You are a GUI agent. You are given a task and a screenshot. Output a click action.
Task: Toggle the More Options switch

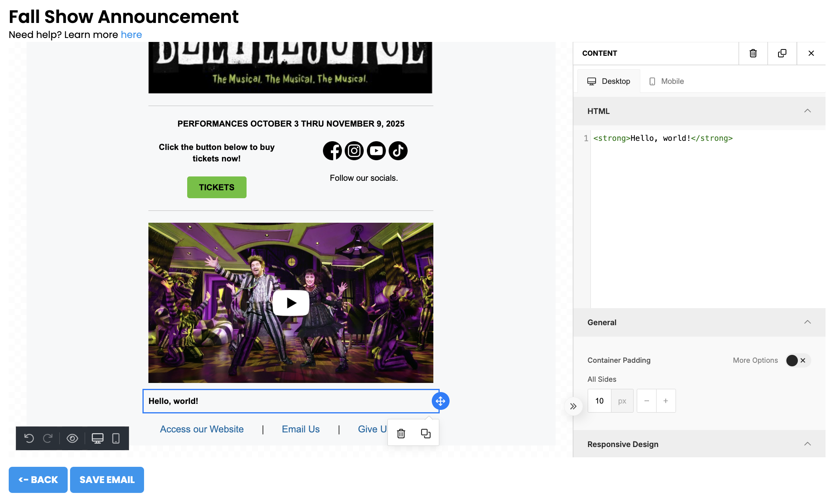click(797, 360)
